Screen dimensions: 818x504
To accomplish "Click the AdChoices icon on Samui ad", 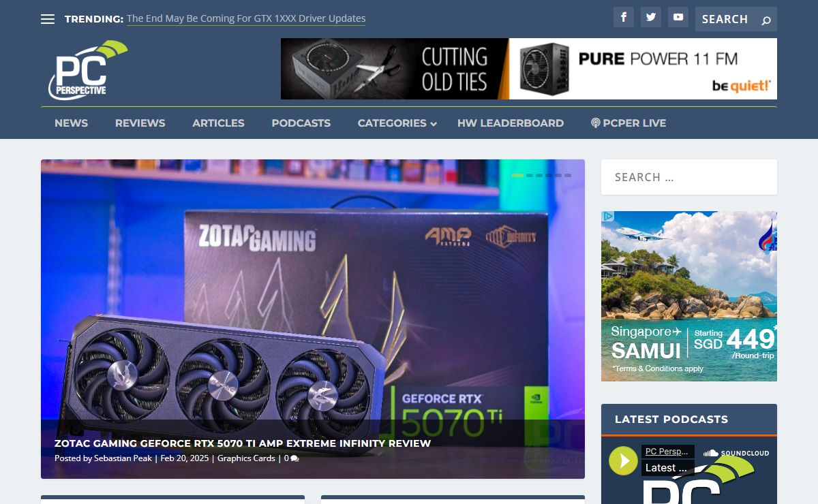I will 608,217.
